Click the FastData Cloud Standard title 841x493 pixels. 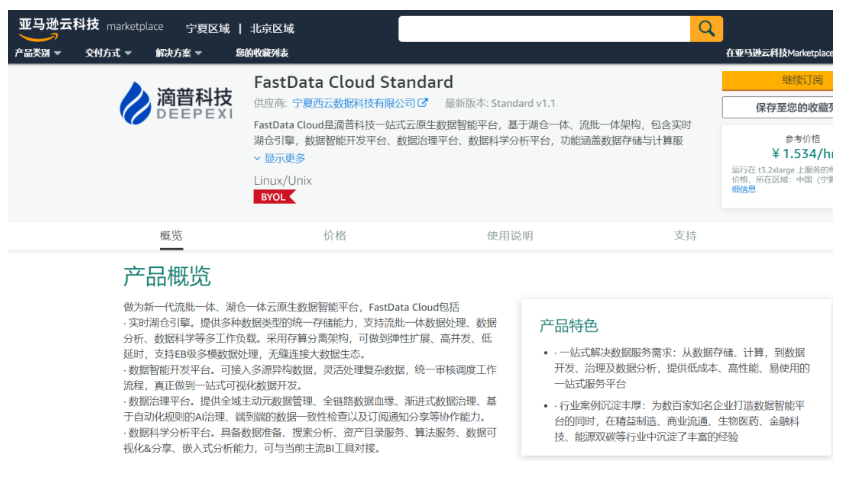tap(353, 82)
